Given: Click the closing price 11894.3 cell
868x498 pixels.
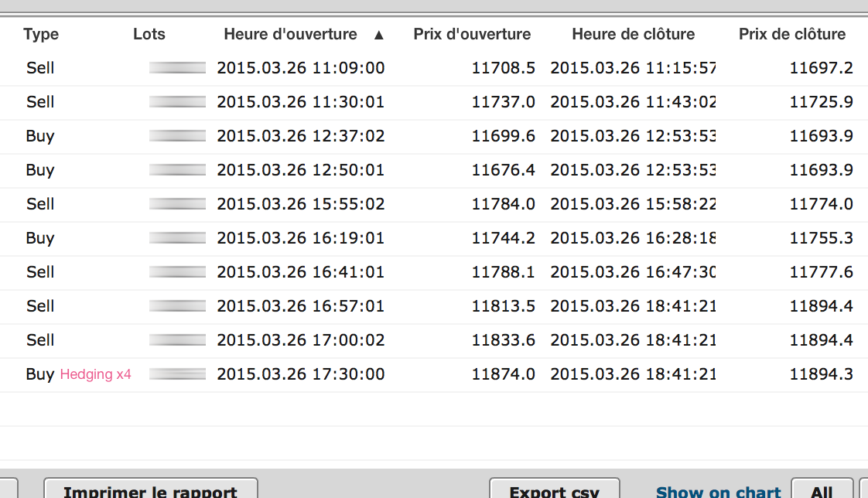Looking at the screenshot, I should click(x=821, y=374).
